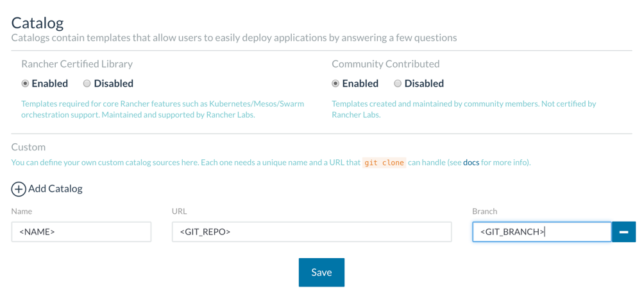Open the docs link for more info
The image size is (644, 298).
pyautogui.click(x=471, y=162)
